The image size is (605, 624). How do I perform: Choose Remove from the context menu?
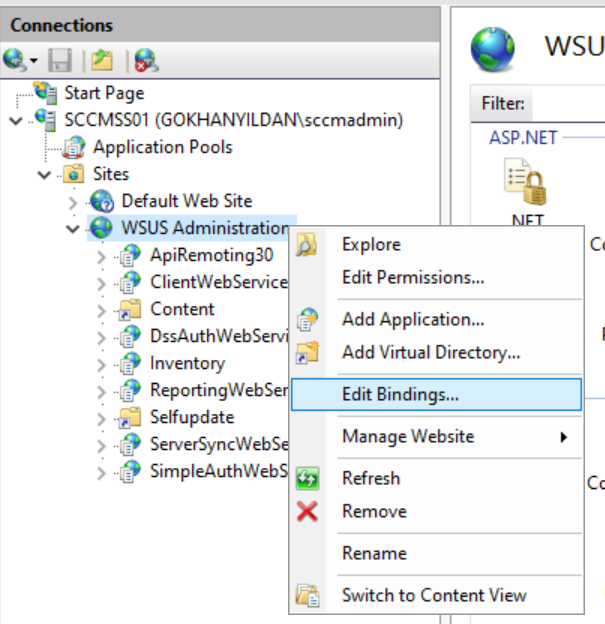pyautogui.click(x=436, y=511)
